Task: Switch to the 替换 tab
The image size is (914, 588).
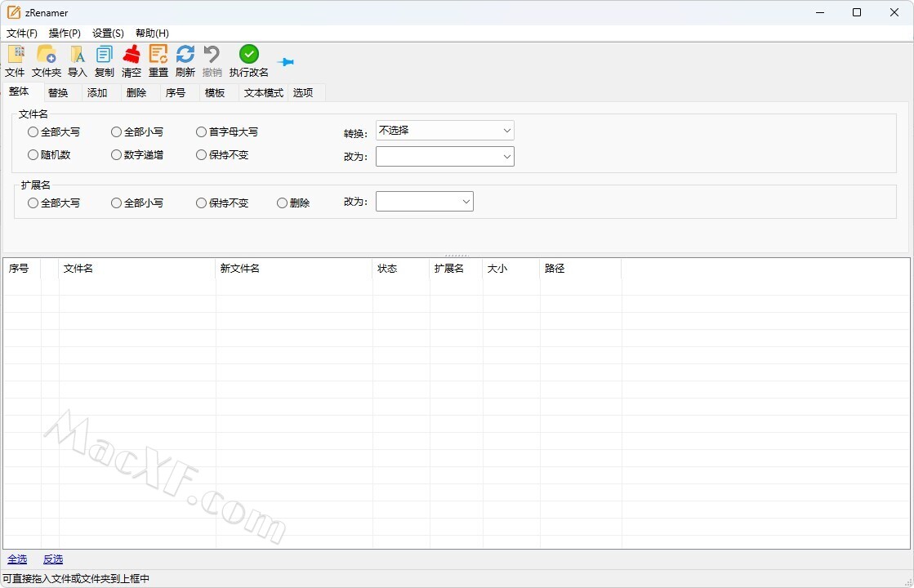Action: tap(58, 92)
